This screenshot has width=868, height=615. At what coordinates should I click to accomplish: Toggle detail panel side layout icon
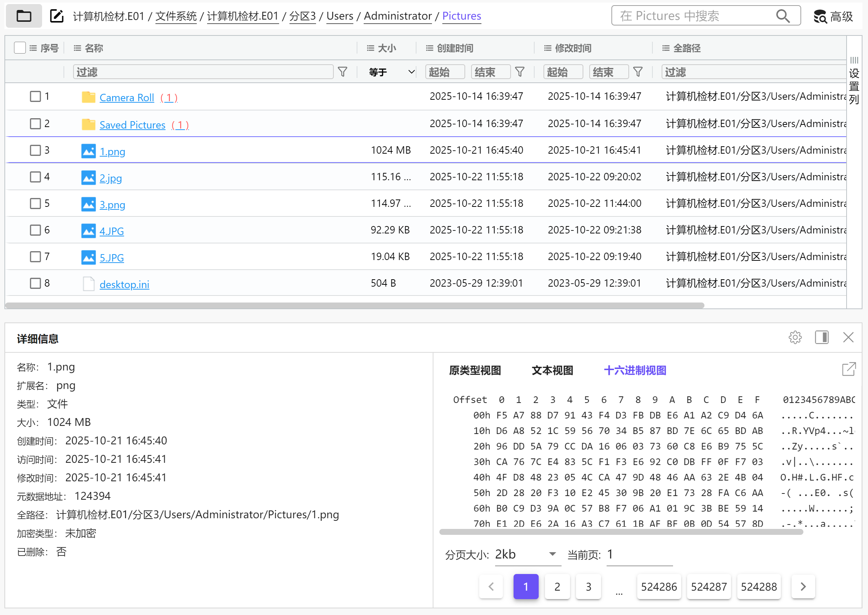821,337
